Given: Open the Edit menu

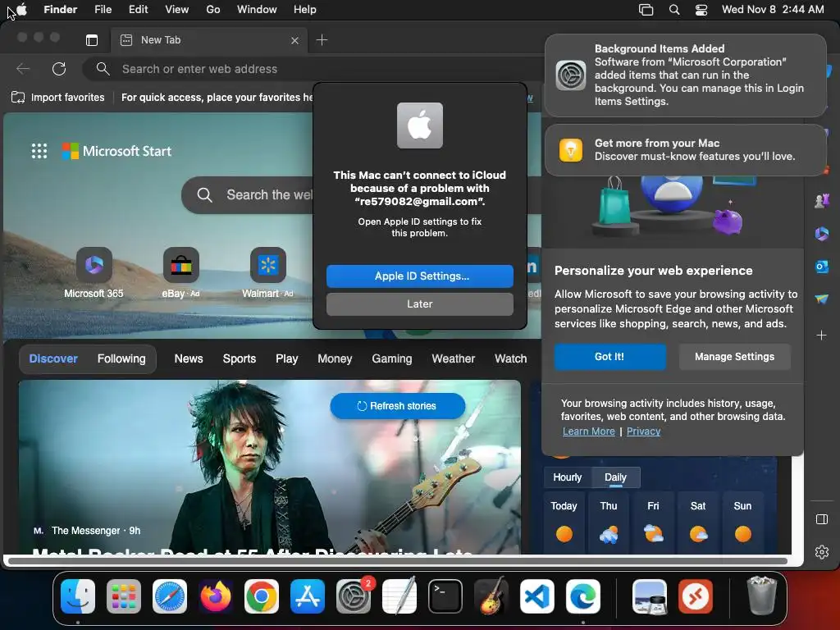Looking at the screenshot, I should [138, 10].
